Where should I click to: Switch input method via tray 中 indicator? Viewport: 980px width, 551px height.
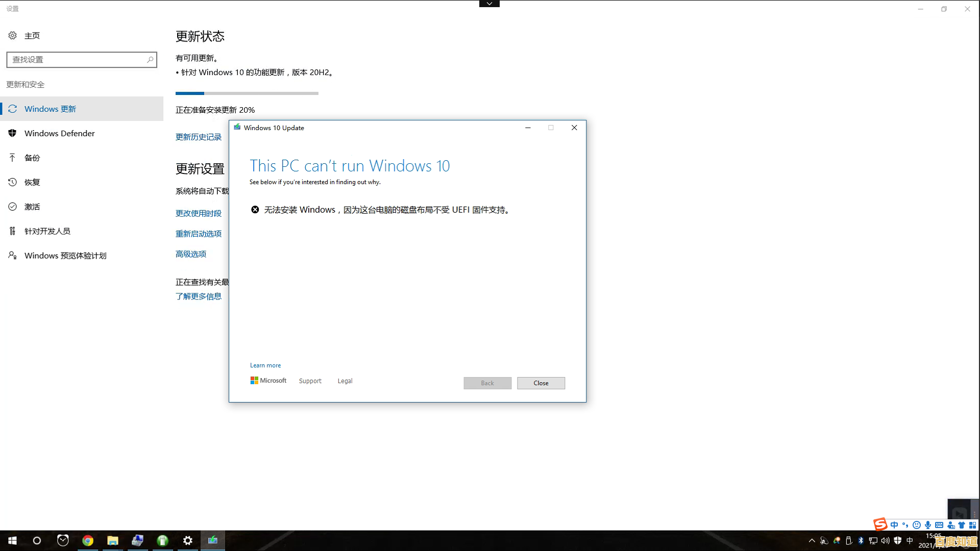[910, 540]
